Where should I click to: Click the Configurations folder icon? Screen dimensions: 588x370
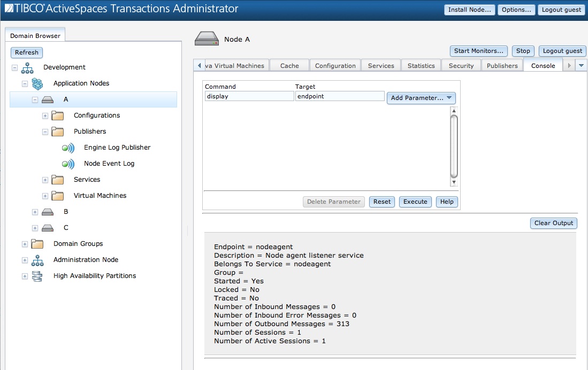tap(57, 115)
